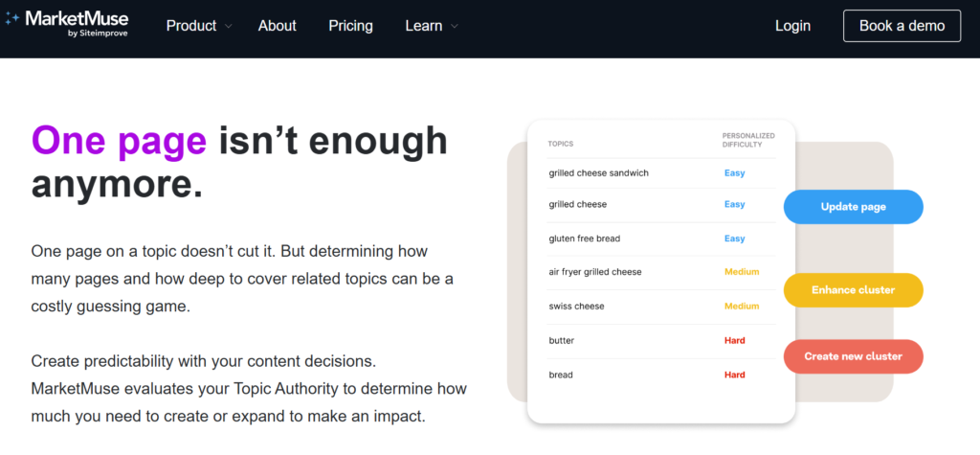Open the Pricing page

pyautogui.click(x=350, y=26)
